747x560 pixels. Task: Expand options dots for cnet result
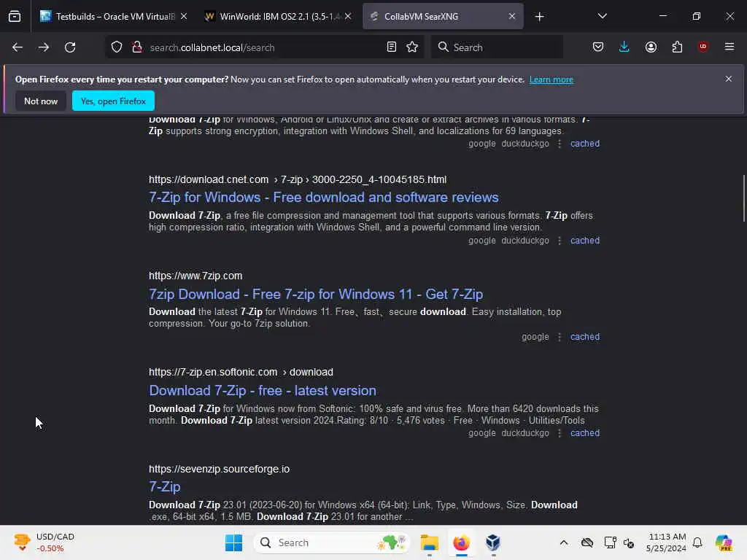pyautogui.click(x=560, y=241)
